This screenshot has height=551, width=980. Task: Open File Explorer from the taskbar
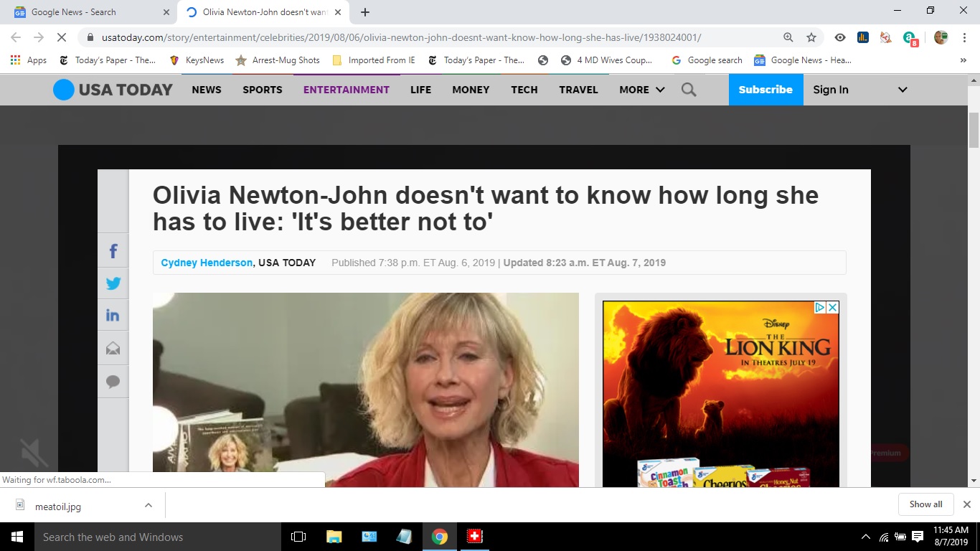[x=334, y=537]
